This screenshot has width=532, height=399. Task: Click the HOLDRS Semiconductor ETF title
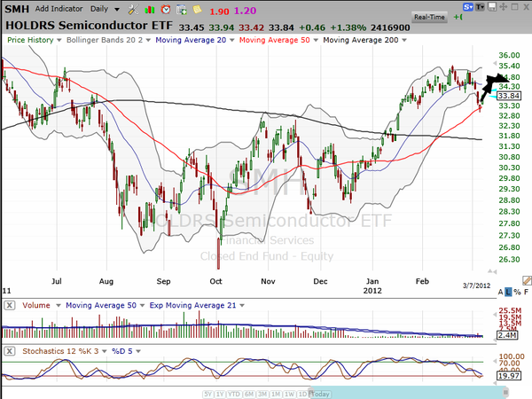coord(90,26)
